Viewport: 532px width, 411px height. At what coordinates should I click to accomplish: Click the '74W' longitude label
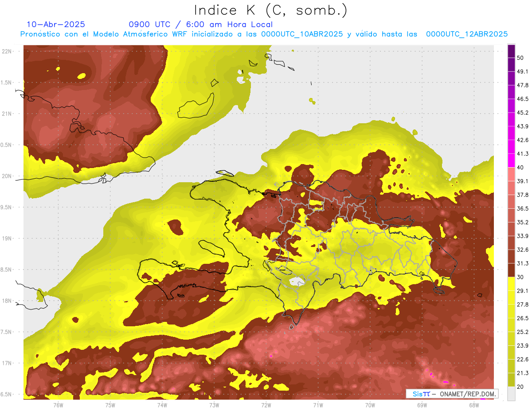click(162, 405)
